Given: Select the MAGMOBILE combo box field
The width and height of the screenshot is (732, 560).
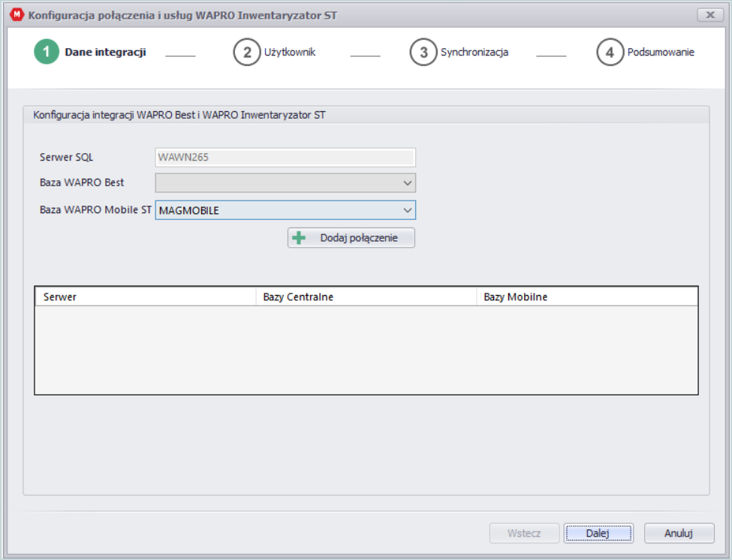Looking at the screenshot, I should click(x=285, y=210).
